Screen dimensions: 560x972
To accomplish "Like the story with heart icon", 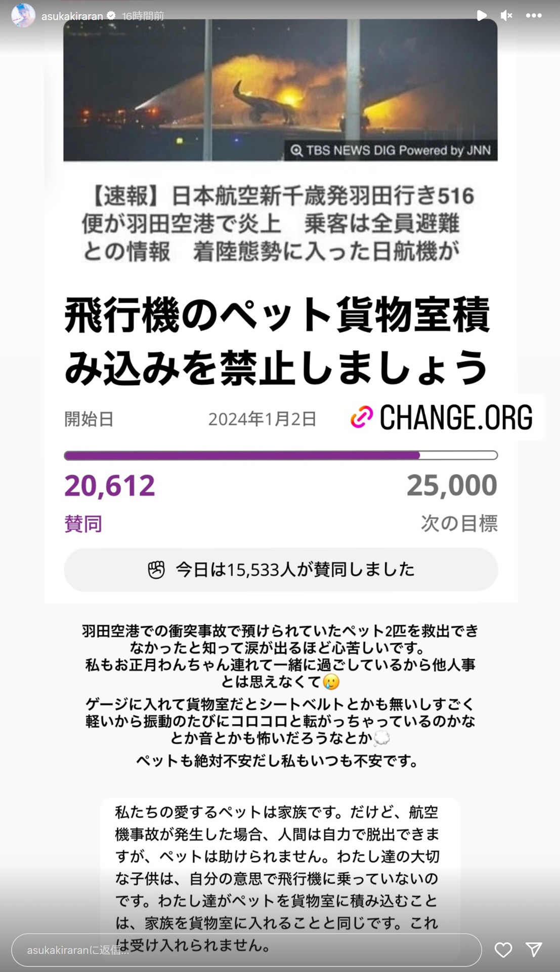I will (503, 950).
